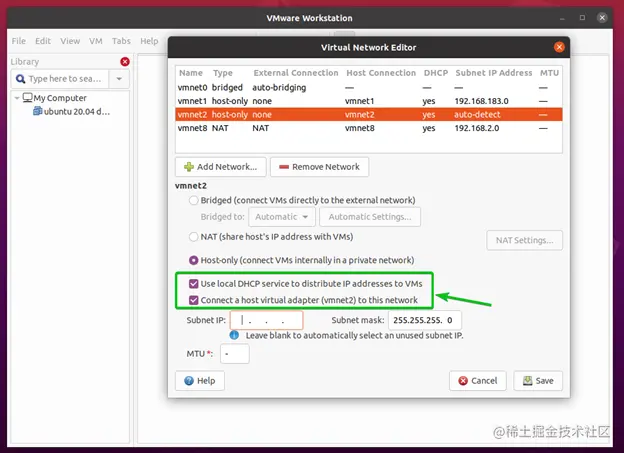Click the Host Connection column header
Screen dimensions: 624x453
click(381, 73)
